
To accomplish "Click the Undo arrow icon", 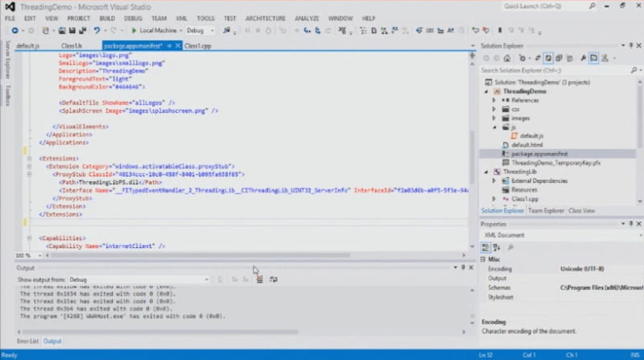I will [x=97, y=31].
